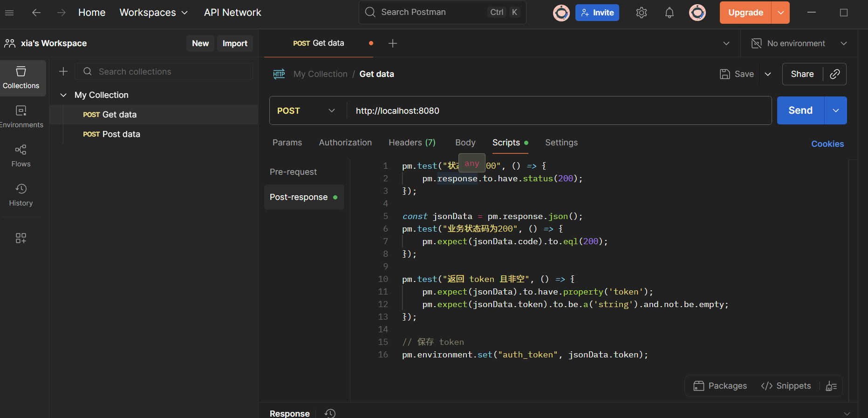Click code line with pm.environment.set auth_token
Screen dimensions: 868x418
(x=525, y=355)
